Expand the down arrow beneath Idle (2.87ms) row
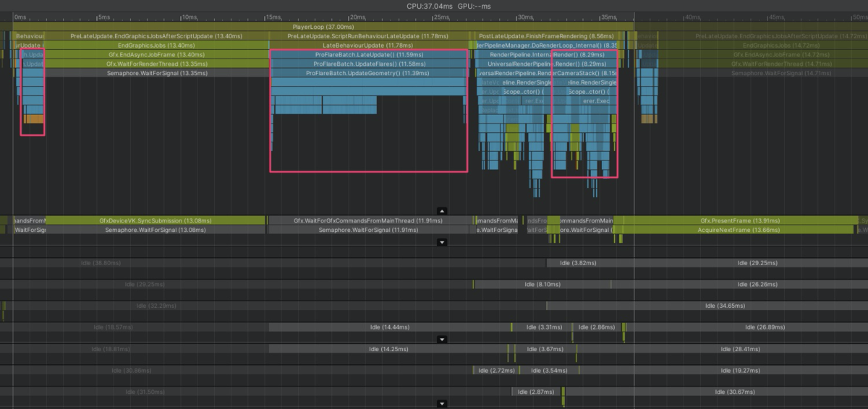Viewport: 868px width, 409px height. (x=442, y=403)
